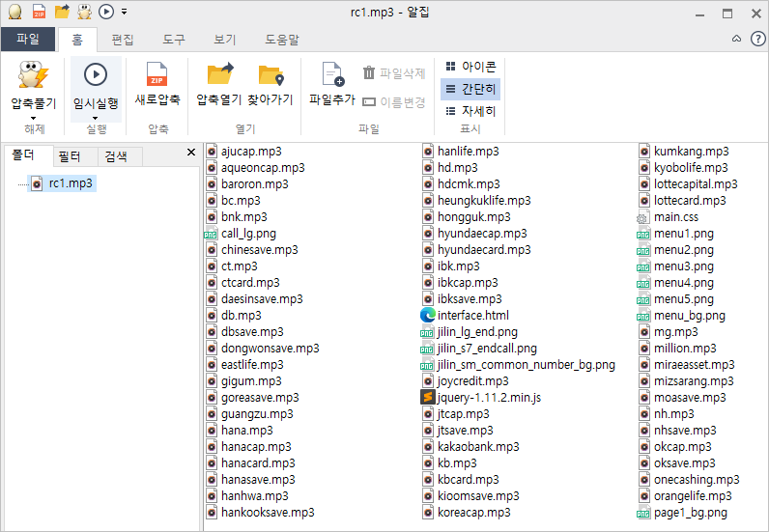This screenshot has height=532, width=769.
Task: Click the jilin_s7_endcall.png file icon
Action: [427, 350]
